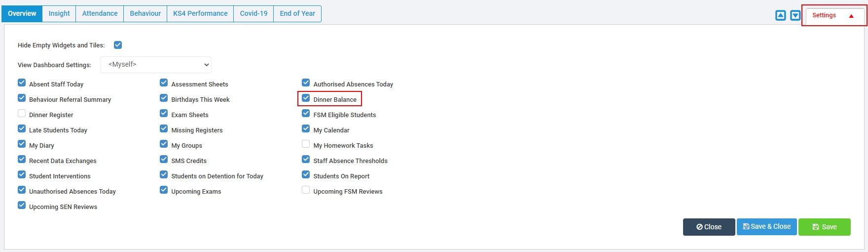Go to the Covid-19 tab
Image resolution: width=868 pixels, height=252 pixels.
click(x=253, y=14)
